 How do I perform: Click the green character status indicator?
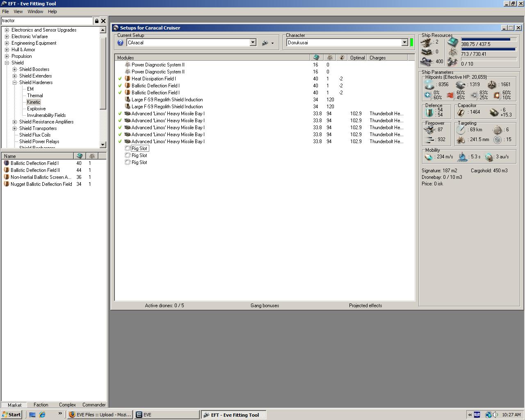coord(411,43)
